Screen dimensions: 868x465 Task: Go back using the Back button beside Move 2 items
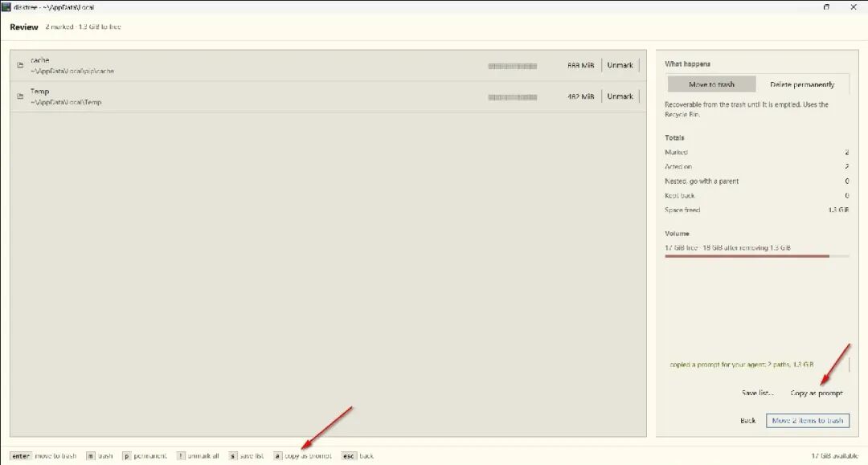point(748,420)
